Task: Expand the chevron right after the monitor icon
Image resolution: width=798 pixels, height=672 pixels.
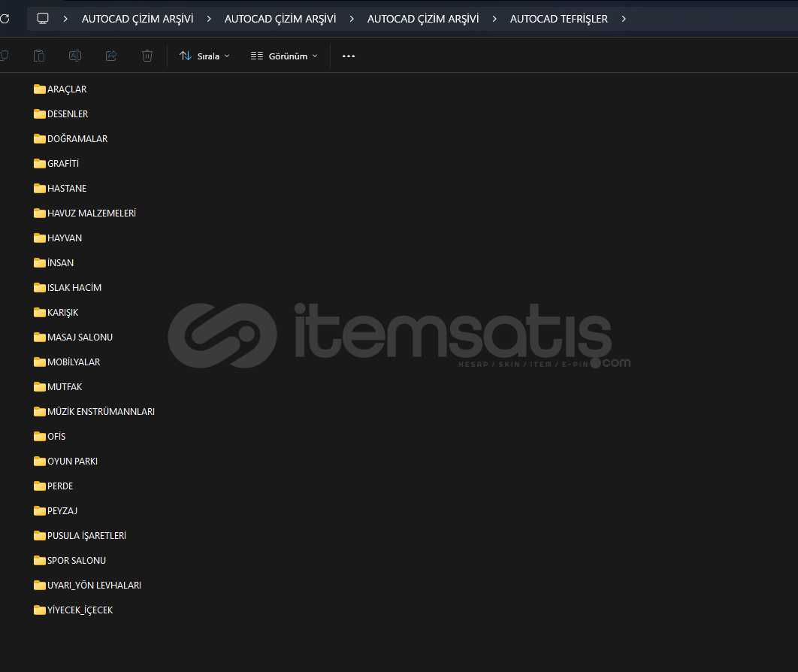Action: 66,19
